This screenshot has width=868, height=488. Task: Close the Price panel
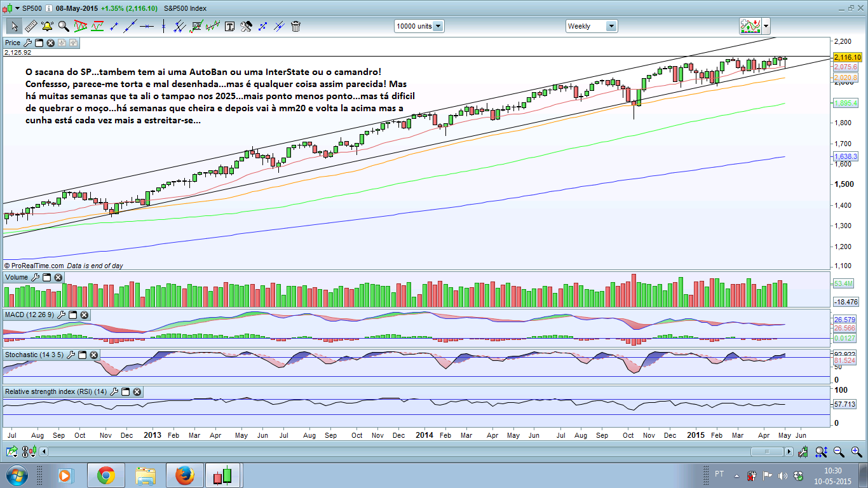point(50,43)
